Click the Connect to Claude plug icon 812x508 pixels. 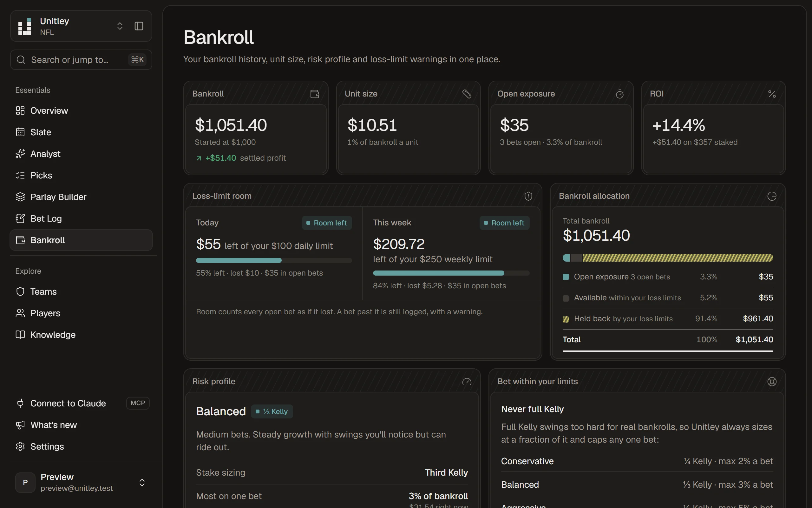pyautogui.click(x=20, y=403)
